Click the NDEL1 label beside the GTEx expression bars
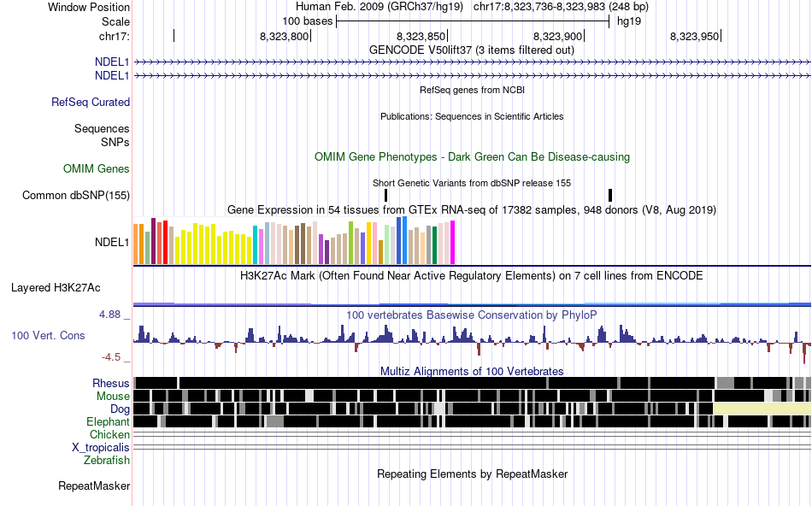This screenshot has width=812, height=506. point(111,243)
